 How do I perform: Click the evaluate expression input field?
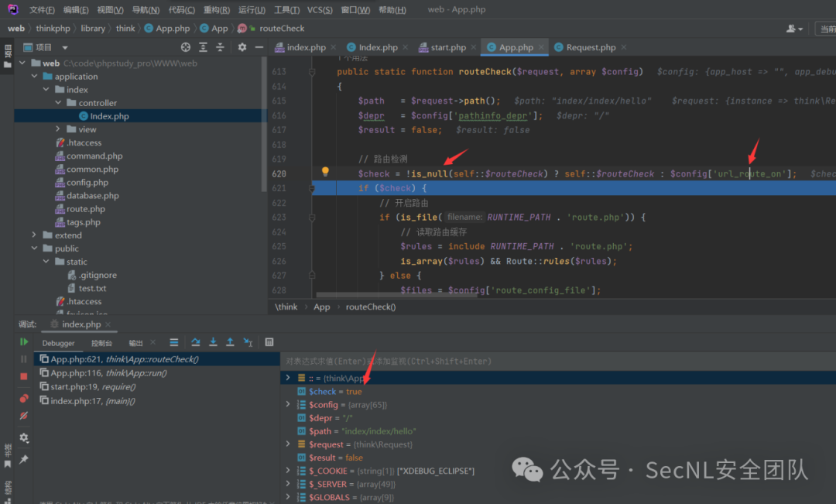[x=557, y=361]
